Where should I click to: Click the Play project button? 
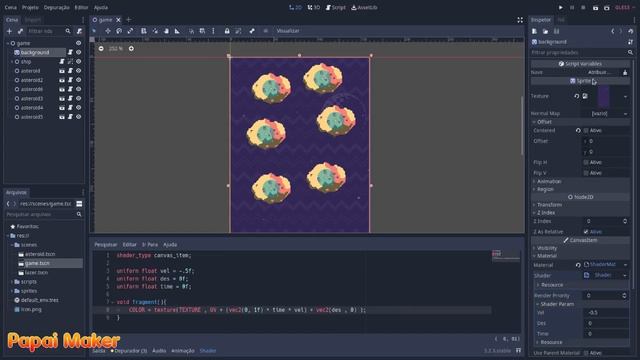click(x=560, y=8)
